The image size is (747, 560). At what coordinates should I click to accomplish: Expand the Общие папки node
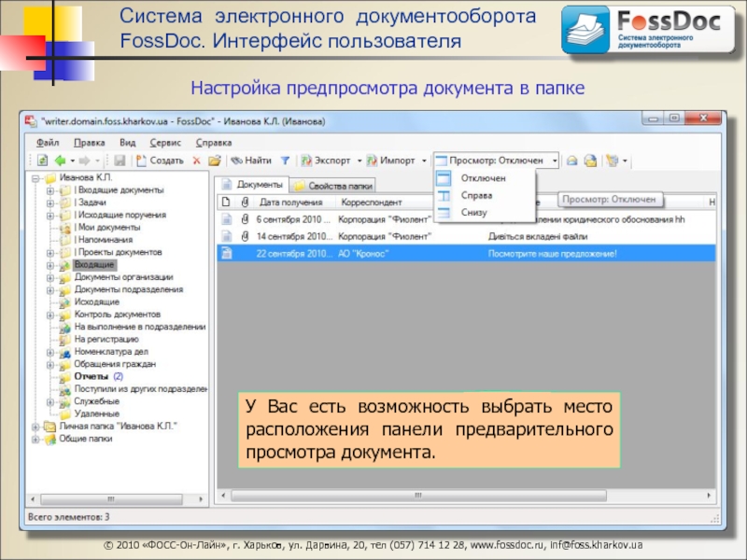click(35, 440)
